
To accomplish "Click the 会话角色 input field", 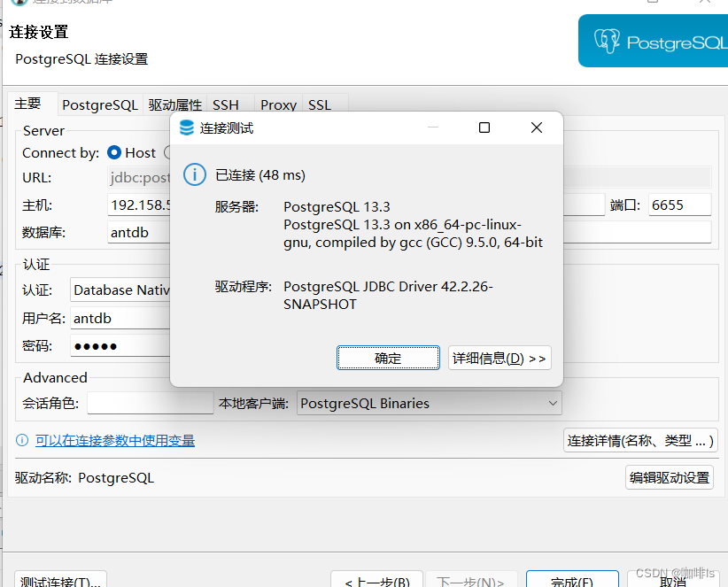I will coord(150,403).
